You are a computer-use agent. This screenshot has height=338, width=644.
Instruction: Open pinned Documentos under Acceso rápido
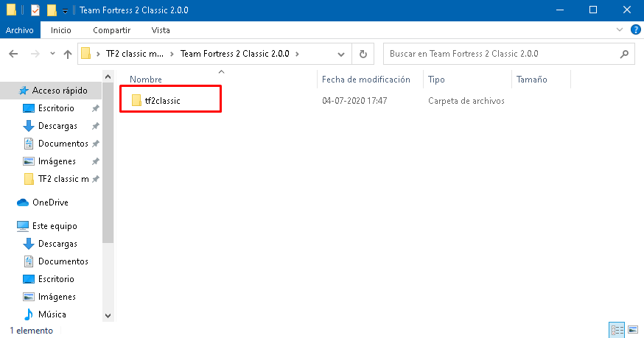pyautogui.click(x=63, y=144)
